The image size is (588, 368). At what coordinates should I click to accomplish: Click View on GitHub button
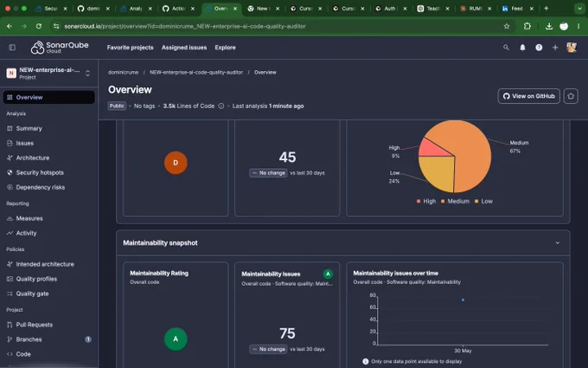528,96
